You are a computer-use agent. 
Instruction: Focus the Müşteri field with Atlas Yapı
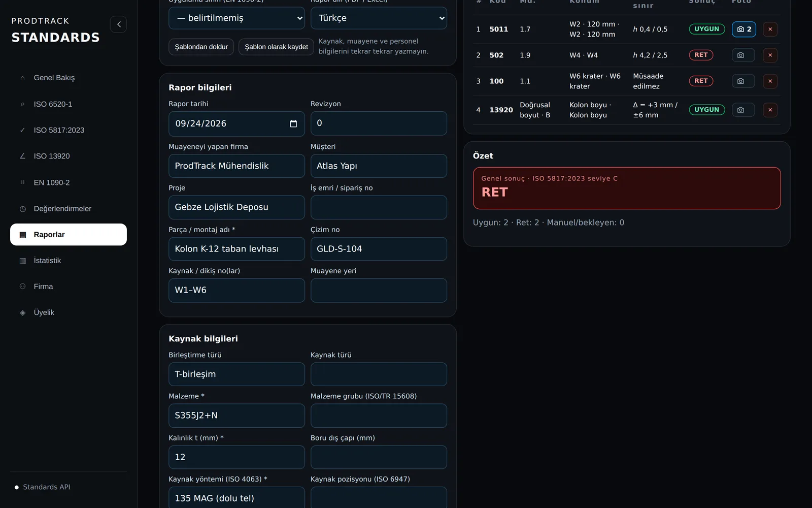(379, 166)
